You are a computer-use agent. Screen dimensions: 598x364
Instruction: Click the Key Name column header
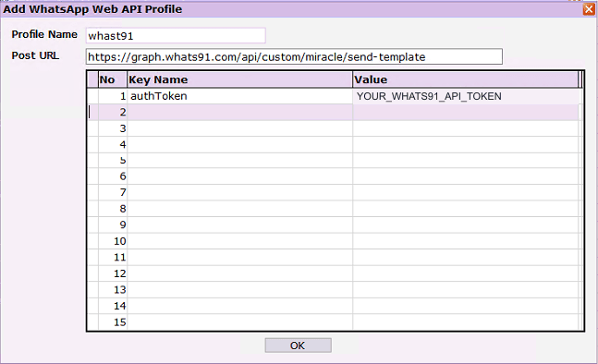[x=240, y=79]
